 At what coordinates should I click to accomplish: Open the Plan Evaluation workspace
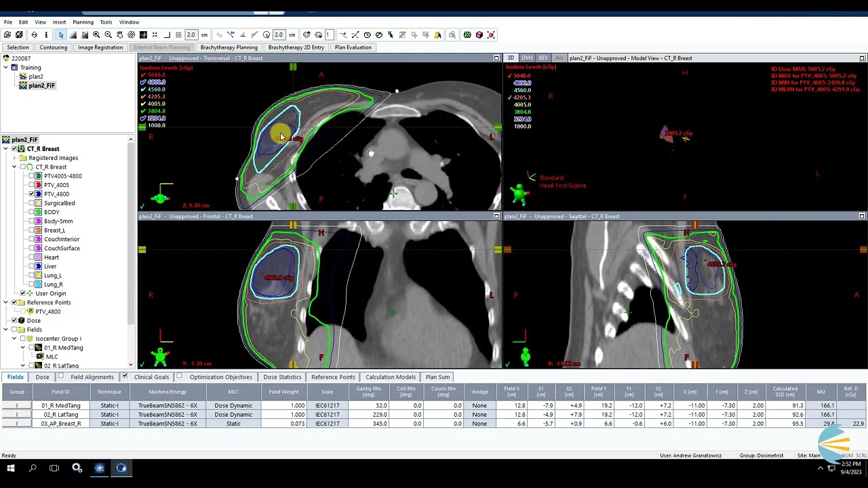coord(353,47)
